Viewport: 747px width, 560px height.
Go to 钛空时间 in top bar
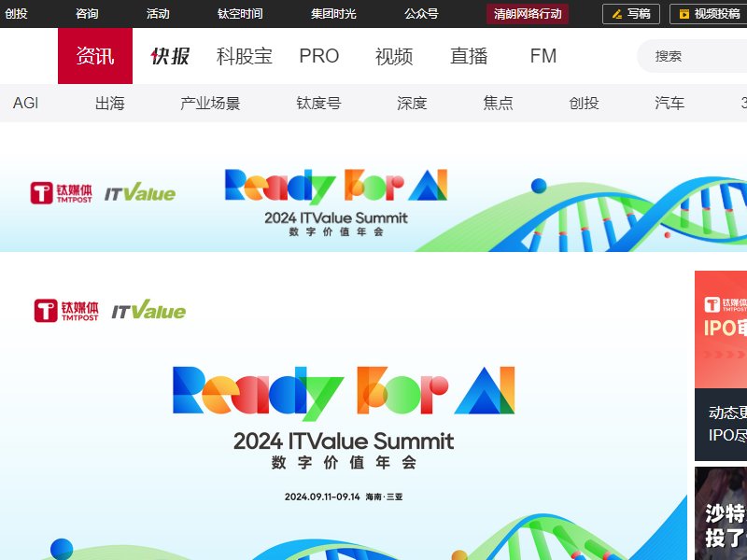pyautogui.click(x=240, y=14)
